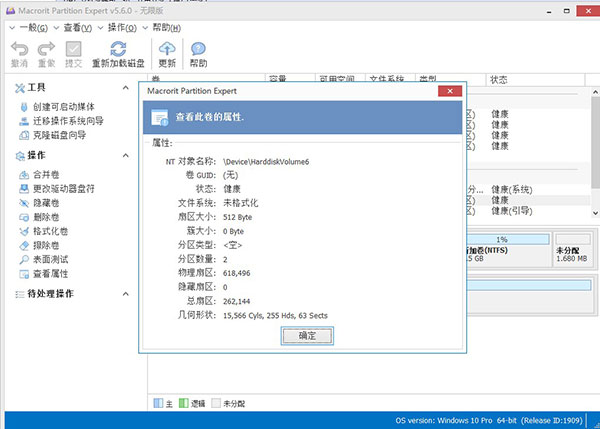Minimize the main Macrorit window
The width and height of the screenshot is (600, 429).
[549, 11]
